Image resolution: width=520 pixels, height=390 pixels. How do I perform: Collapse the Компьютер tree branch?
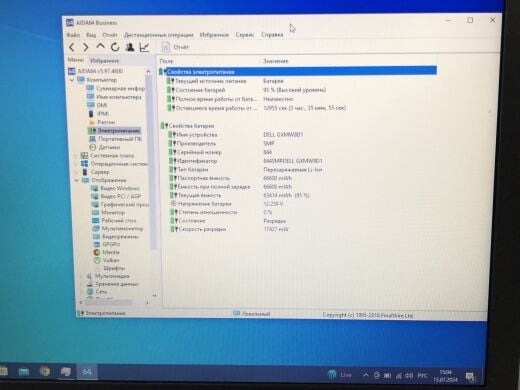(72, 80)
